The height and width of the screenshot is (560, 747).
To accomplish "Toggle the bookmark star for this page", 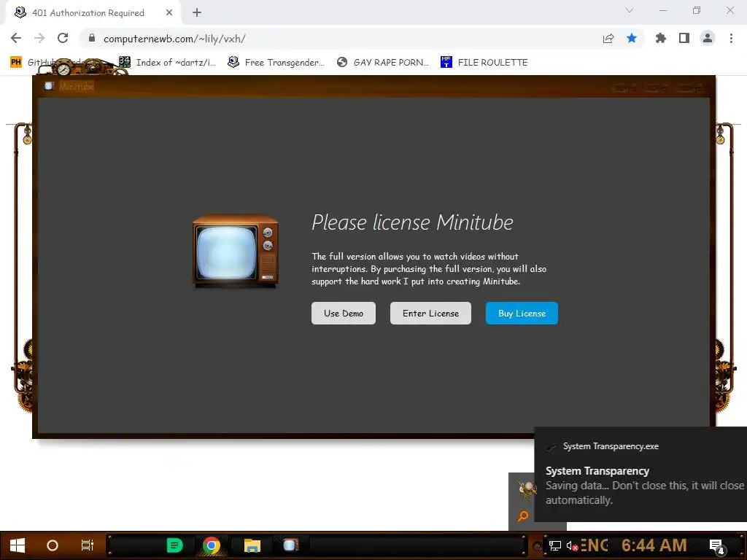I will point(632,38).
